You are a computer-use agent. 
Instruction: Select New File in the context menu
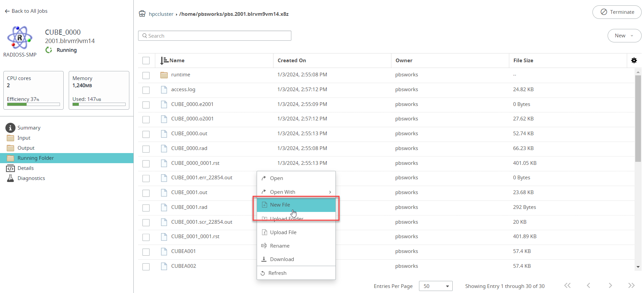point(296,205)
